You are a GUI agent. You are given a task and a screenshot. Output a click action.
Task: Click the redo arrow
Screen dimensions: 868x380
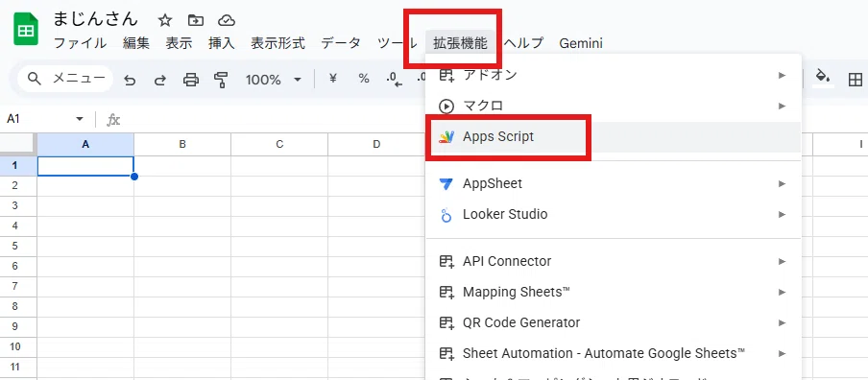coord(160,80)
